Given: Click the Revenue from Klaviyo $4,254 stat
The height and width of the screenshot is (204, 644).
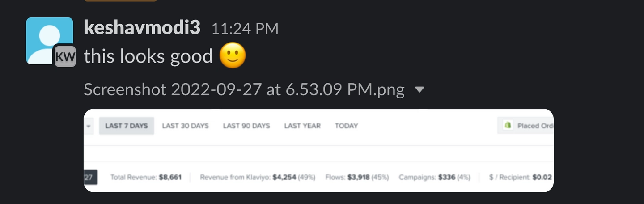Looking at the screenshot, I should 284,178.
